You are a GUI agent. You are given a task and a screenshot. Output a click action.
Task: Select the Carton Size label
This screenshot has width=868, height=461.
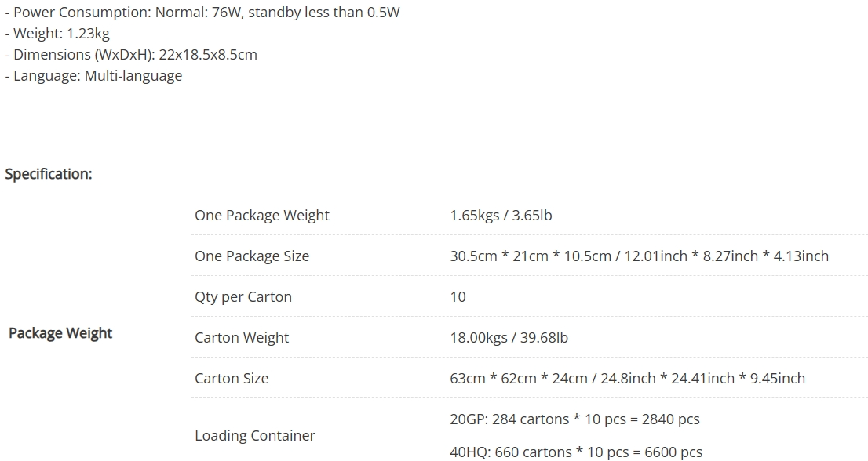coord(232,378)
